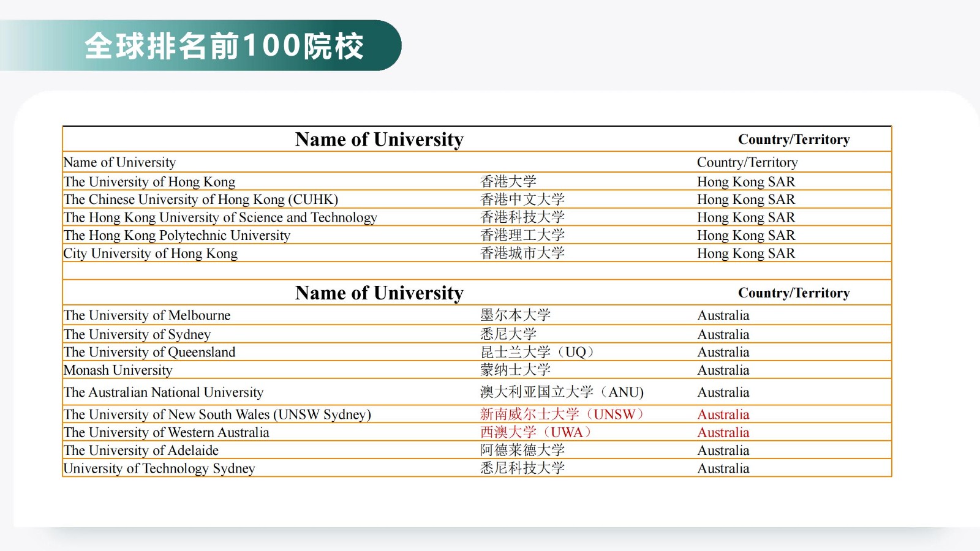Click red 'Australia' in the UWA row
The image size is (980, 551).
[723, 432]
